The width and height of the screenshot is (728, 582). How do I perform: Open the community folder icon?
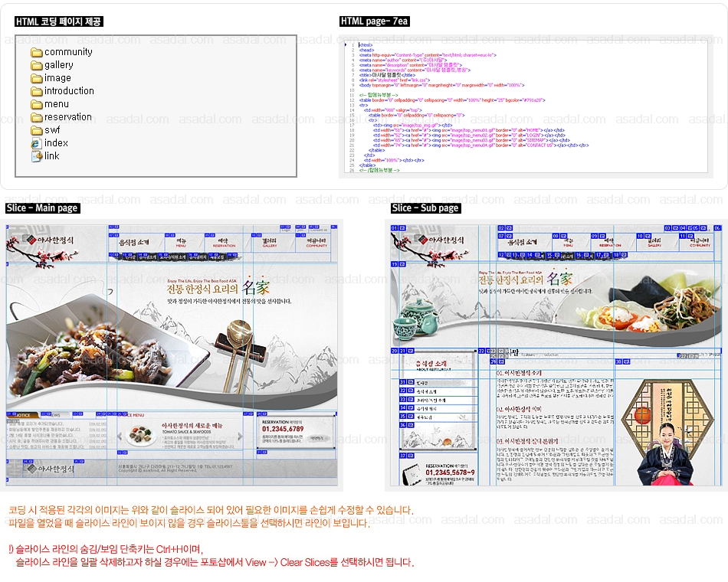point(37,52)
